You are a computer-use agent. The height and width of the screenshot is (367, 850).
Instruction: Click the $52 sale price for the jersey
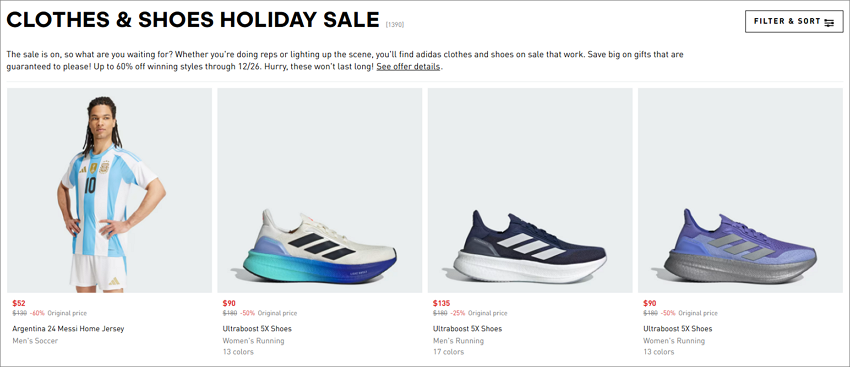coord(19,303)
